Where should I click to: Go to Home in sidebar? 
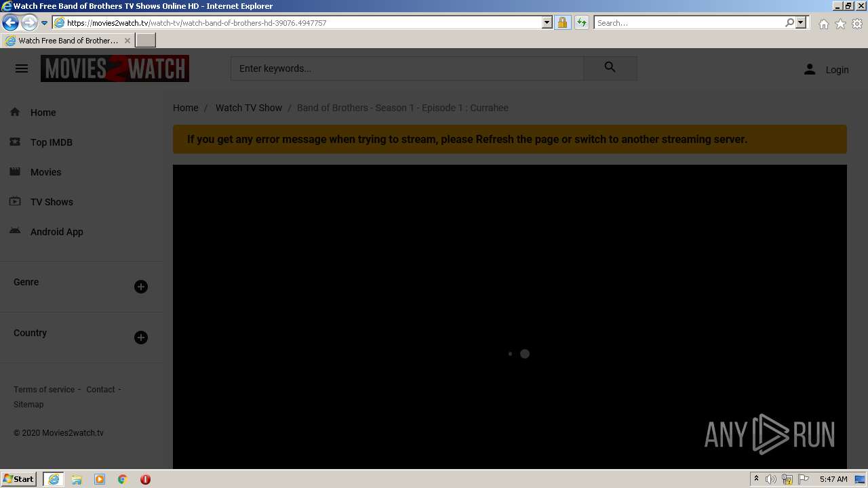coord(43,113)
